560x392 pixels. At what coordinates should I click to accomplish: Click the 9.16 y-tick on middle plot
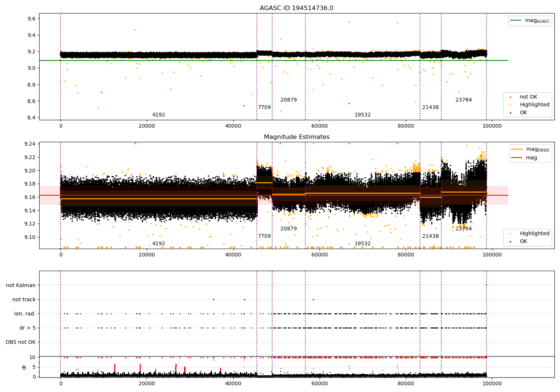click(29, 197)
